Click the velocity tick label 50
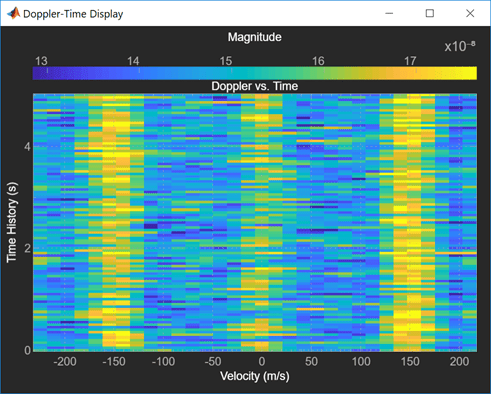Viewport: 491px width, 394px height. [x=311, y=362]
